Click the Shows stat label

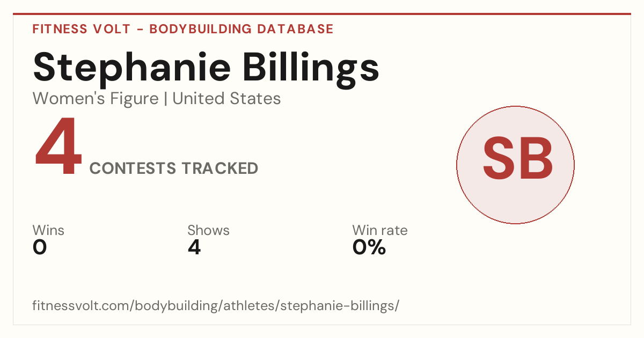208,231
